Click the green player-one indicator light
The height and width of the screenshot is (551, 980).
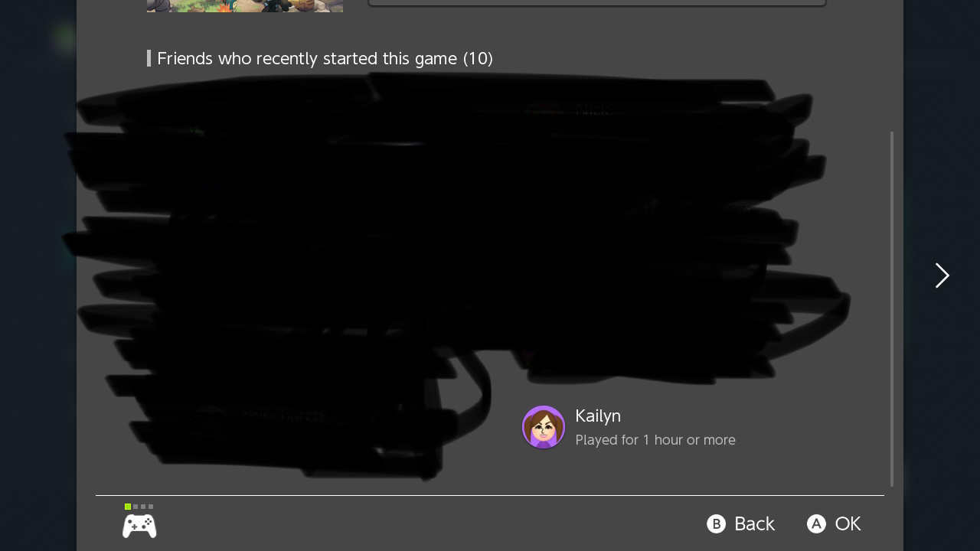pyautogui.click(x=128, y=507)
